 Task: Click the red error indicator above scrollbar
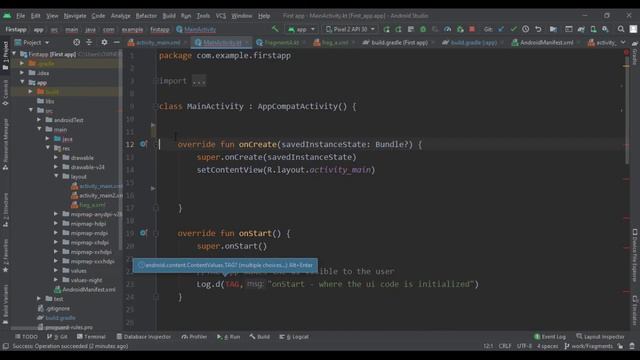[x=627, y=52]
